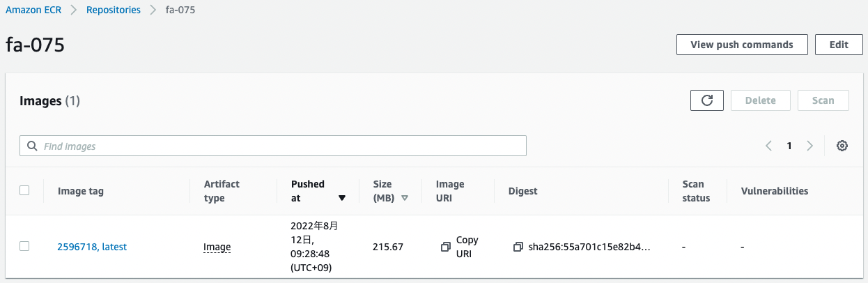This screenshot has width=868, height=283.
Task: Copy the sha256 digest using its icon
Action: [518, 247]
